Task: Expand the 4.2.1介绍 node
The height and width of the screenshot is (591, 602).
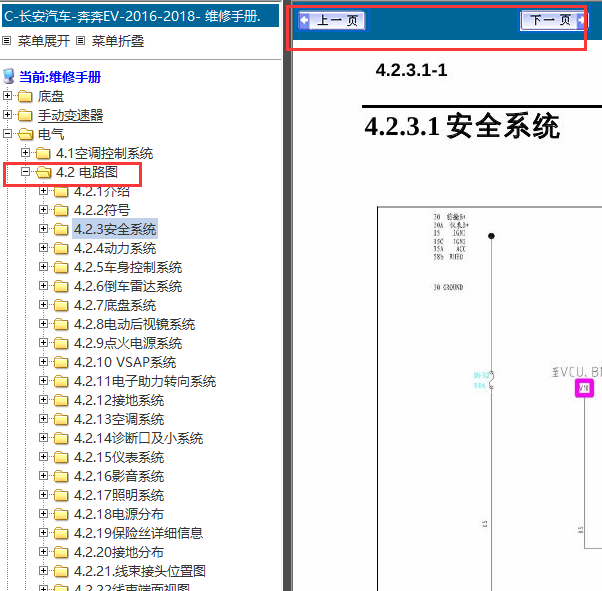Action: [x=43, y=190]
